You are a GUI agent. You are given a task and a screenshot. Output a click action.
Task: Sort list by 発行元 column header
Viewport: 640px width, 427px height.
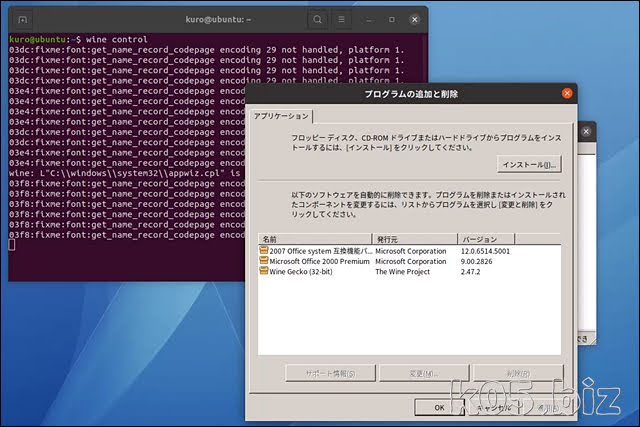tap(415, 239)
